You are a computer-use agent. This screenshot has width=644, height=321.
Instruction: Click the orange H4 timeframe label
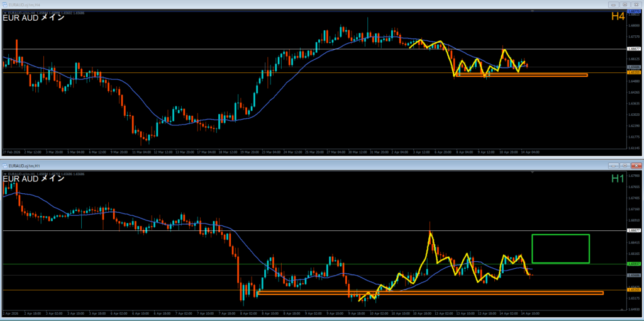pyautogui.click(x=617, y=16)
